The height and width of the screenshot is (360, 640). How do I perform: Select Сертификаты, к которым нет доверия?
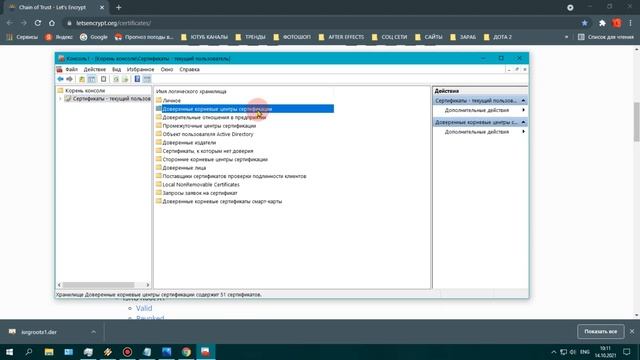point(204,151)
